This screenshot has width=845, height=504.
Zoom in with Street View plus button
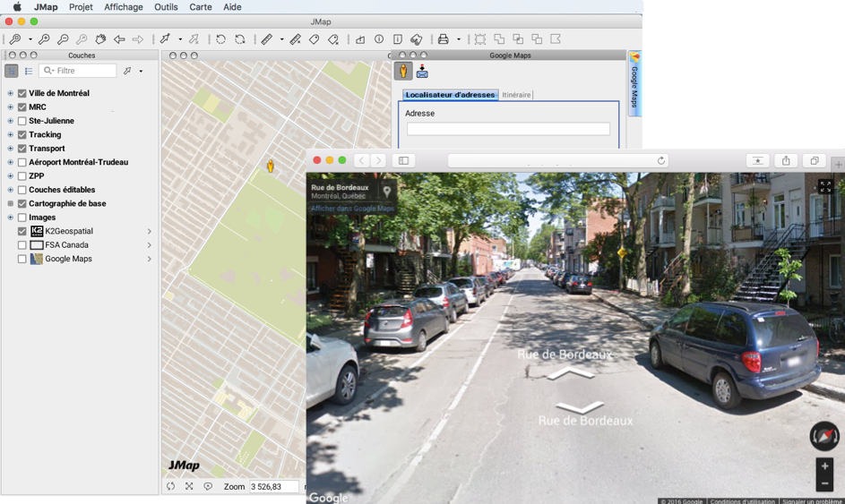click(824, 466)
